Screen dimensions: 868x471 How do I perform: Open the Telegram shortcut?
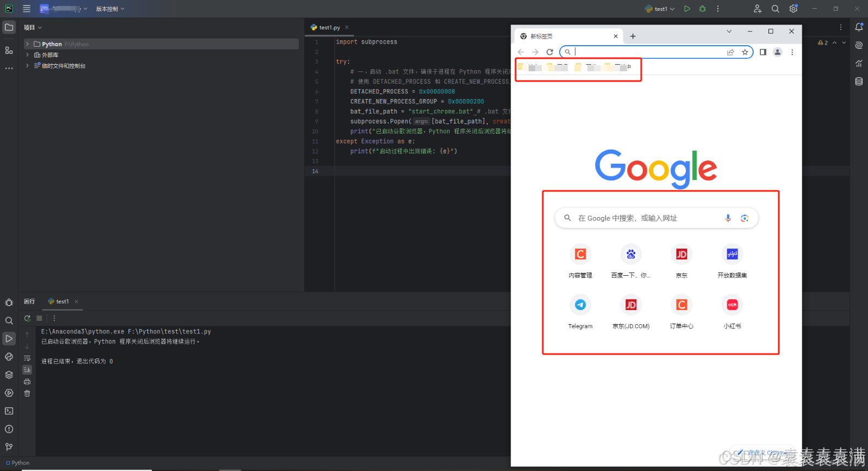pyautogui.click(x=580, y=312)
